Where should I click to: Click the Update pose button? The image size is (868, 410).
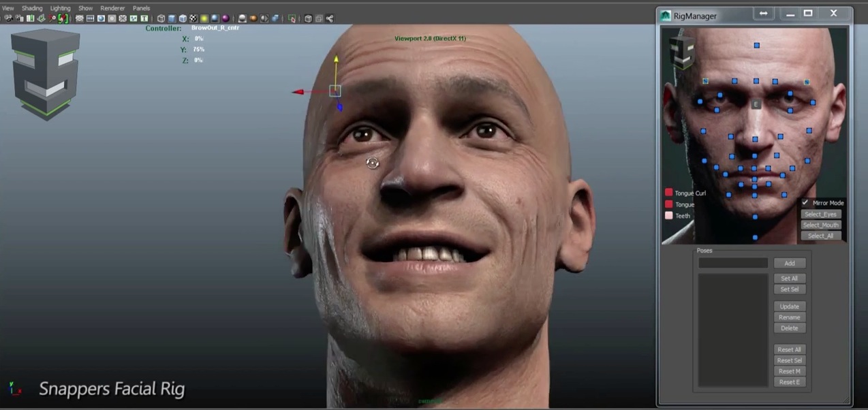[790, 306]
